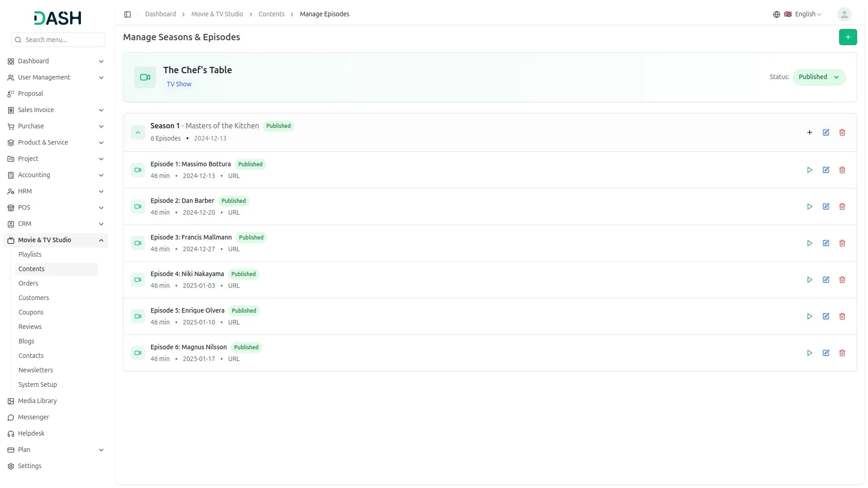Add episode to Season 1 plus icon
868x488 pixels.
[810, 132]
